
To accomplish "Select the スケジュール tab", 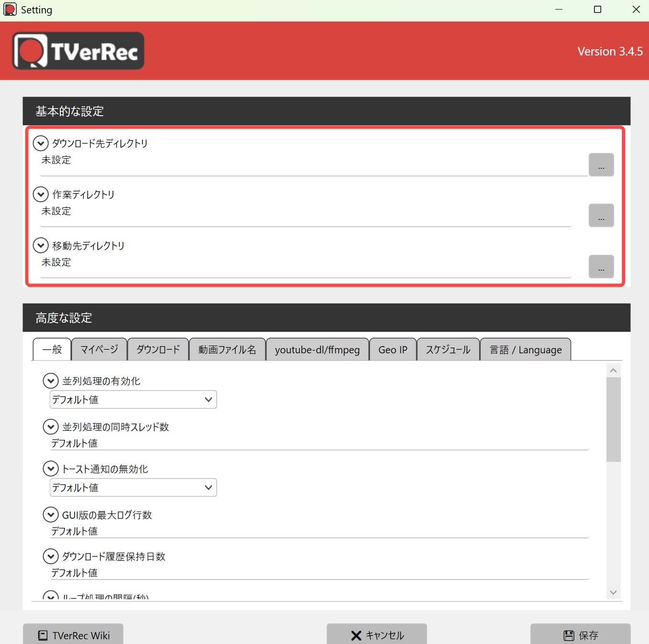I will tap(448, 349).
